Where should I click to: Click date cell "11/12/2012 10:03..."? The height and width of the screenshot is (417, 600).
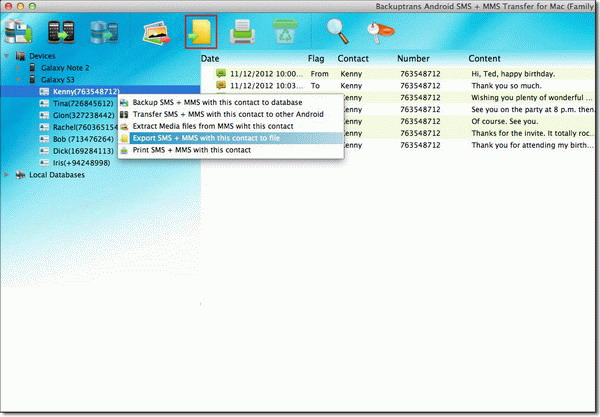[266, 85]
